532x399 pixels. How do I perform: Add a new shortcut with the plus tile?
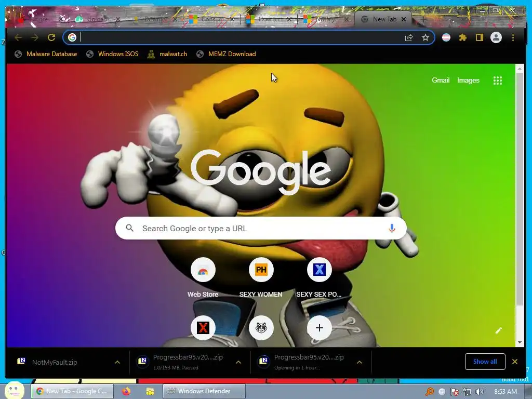319,328
